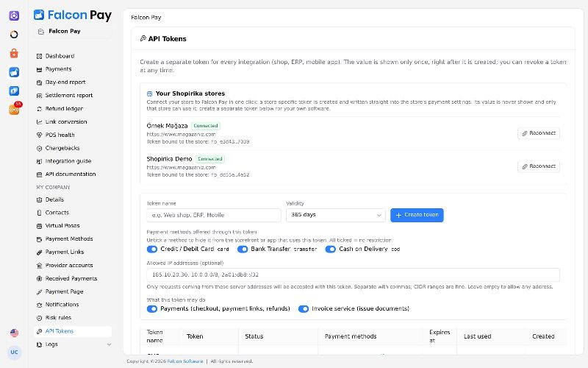This screenshot has height=368, width=588.
Task: Click the circular ring icon in rail
Action: (14, 35)
